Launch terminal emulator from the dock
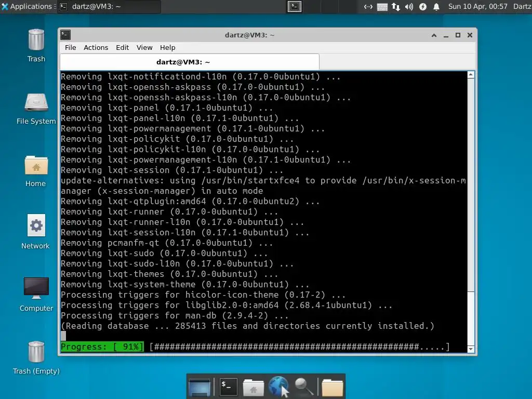This screenshot has width=532, height=399. [x=229, y=387]
